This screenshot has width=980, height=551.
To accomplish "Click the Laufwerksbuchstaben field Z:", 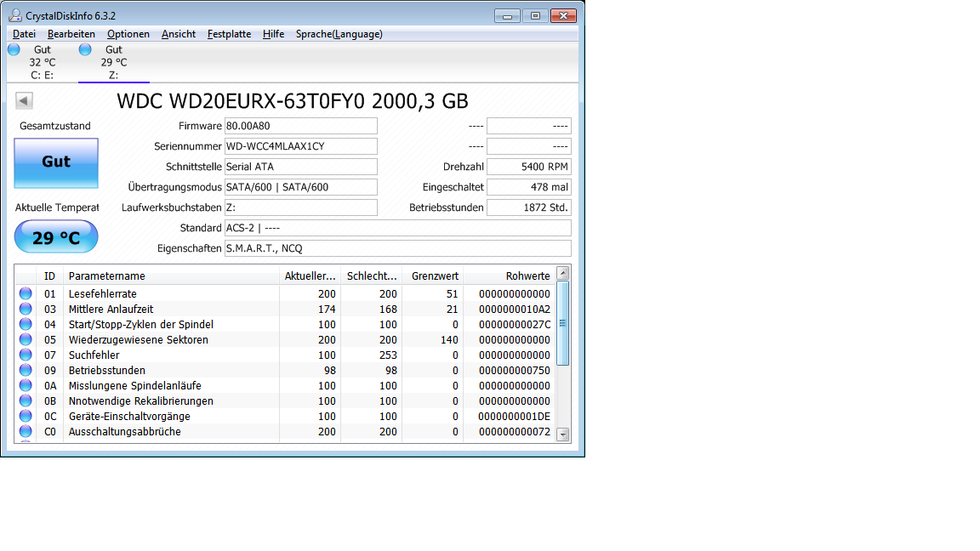I will click(x=300, y=207).
